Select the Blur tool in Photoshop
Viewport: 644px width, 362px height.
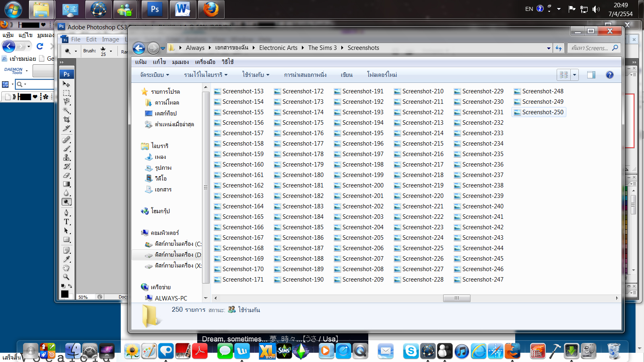(66, 193)
